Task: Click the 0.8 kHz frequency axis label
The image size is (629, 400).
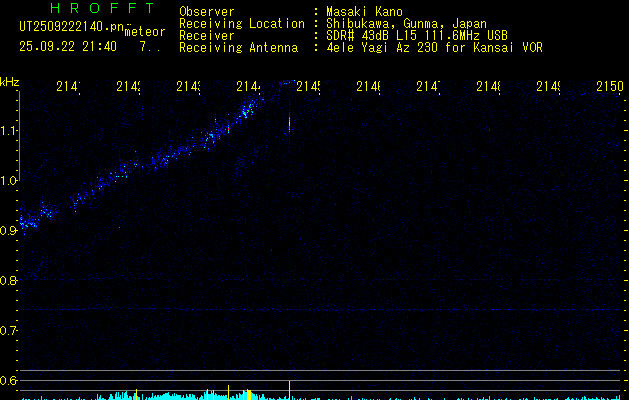Action: pos(9,280)
